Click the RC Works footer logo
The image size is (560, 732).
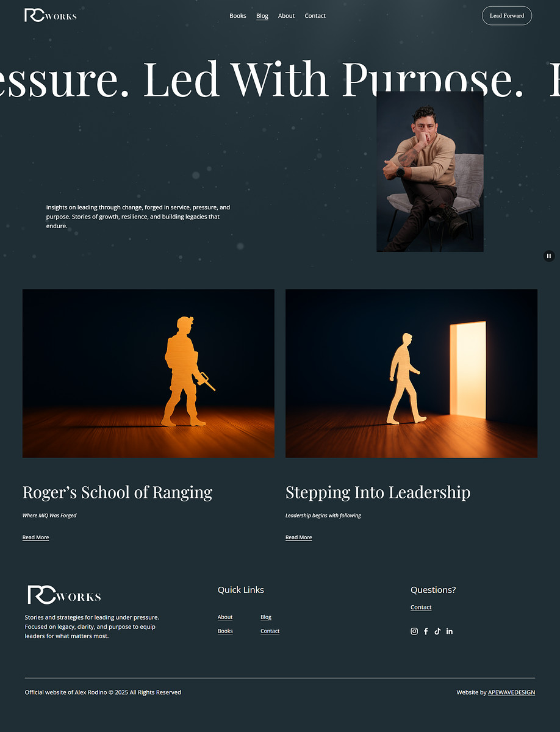coord(64,595)
